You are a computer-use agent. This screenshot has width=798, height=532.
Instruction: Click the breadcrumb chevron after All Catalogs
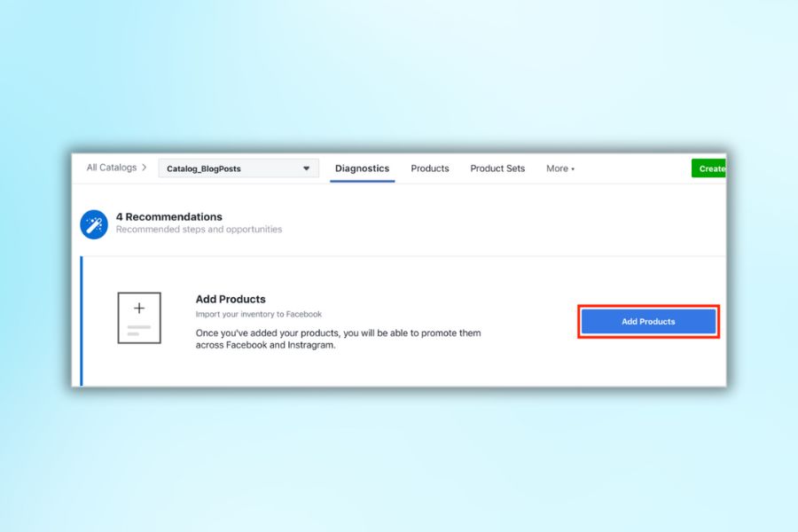145,168
